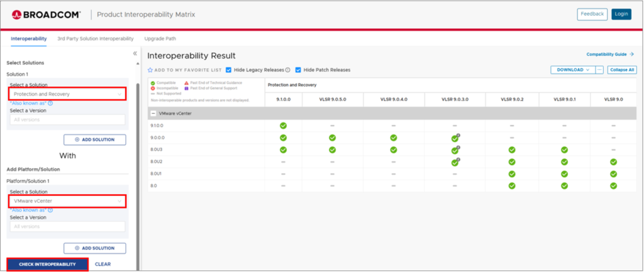Collapse the left panel with double-chevron icon
Screen dimensions: 644x272
(135, 53)
